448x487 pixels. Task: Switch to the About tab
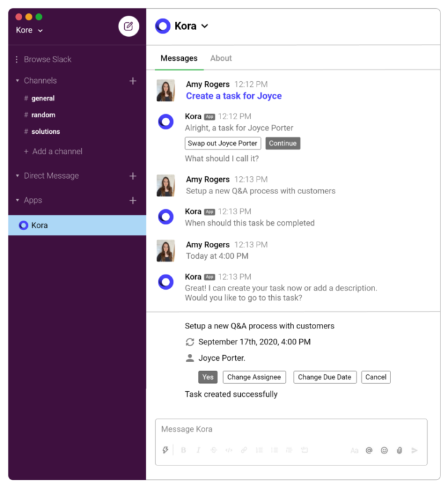click(x=221, y=58)
